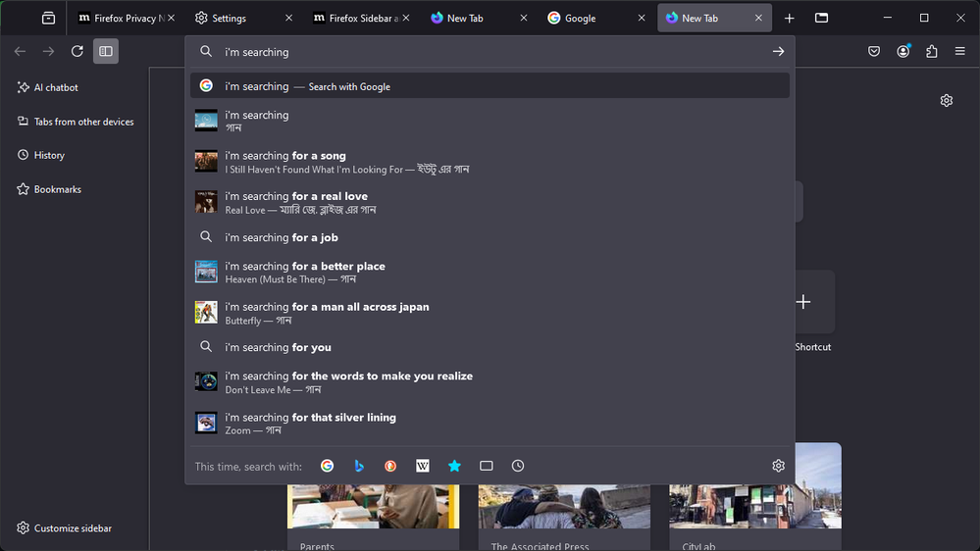Screen dimensions: 980x551
Task: Choose 'i'm searching for a song' suggestion
Action: (x=490, y=162)
